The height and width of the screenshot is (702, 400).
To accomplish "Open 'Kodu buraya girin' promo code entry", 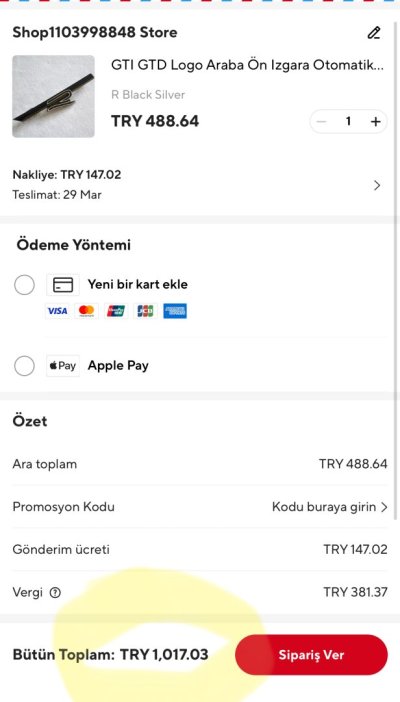I will [330, 507].
